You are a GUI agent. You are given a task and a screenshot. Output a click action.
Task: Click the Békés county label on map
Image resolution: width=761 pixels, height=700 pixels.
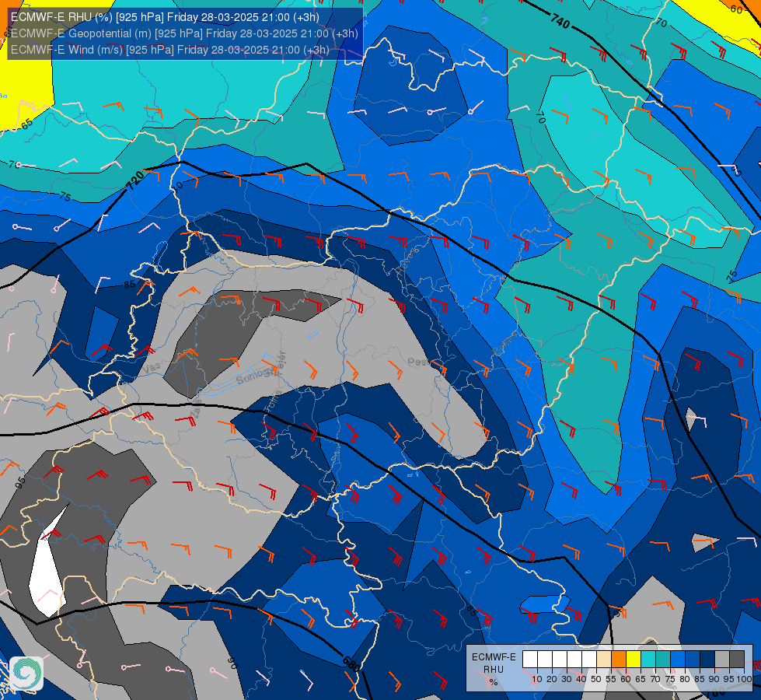[x=504, y=344]
